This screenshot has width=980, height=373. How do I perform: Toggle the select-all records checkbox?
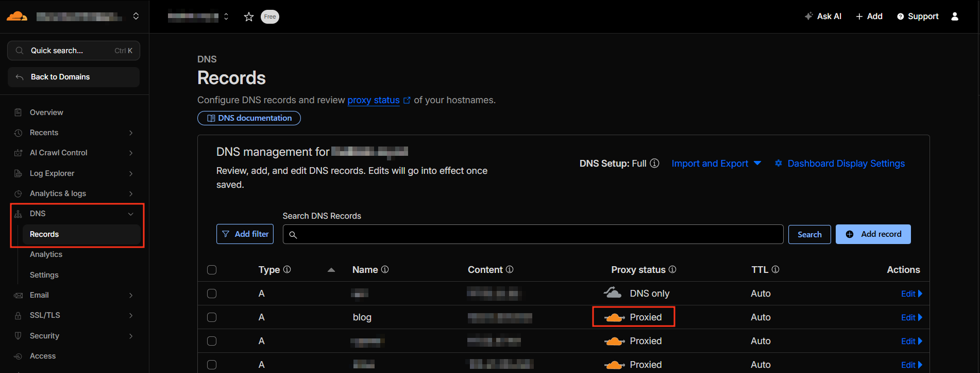click(x=212, y=270)
